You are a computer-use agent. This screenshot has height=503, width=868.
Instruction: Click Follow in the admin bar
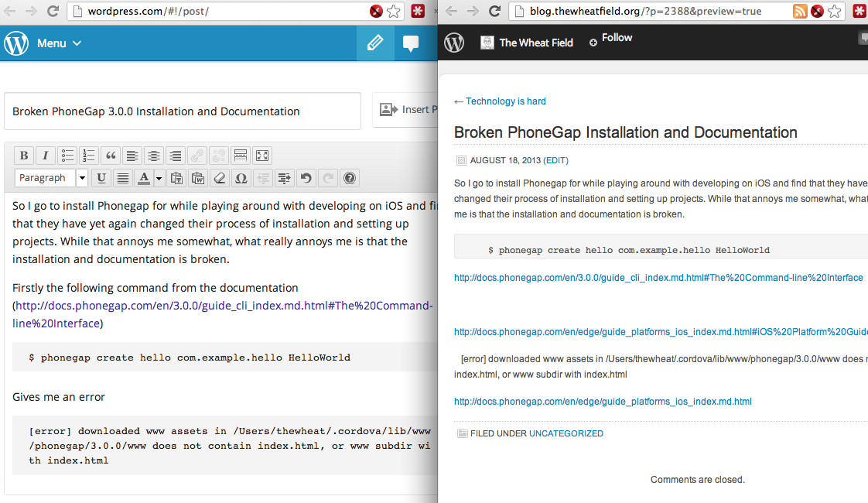(x=610, y=38)
